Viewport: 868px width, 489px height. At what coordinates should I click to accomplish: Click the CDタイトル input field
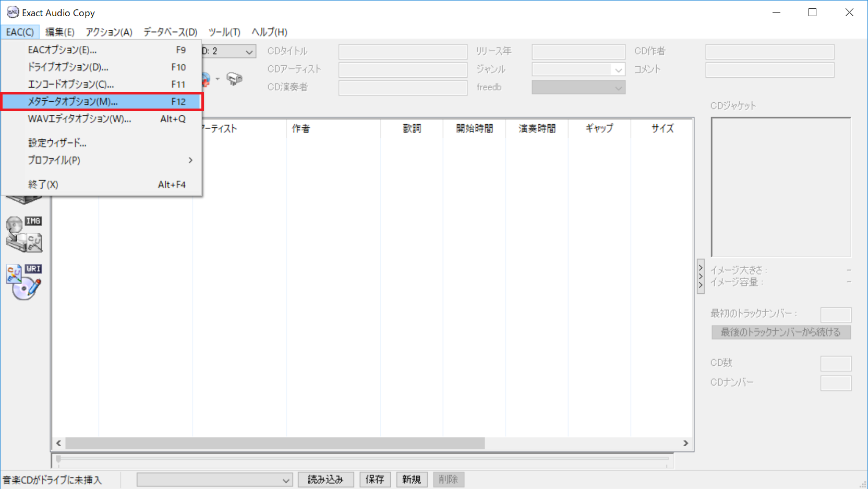click(403, 52)
